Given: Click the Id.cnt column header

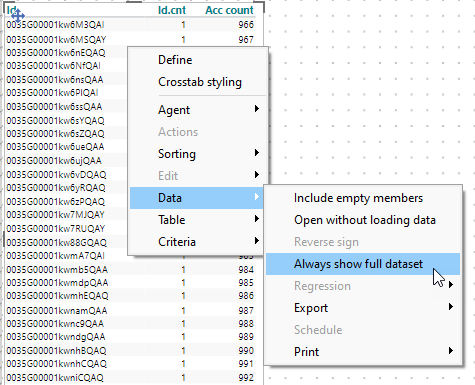Looking at the screenshot, I should coord(172,10).
